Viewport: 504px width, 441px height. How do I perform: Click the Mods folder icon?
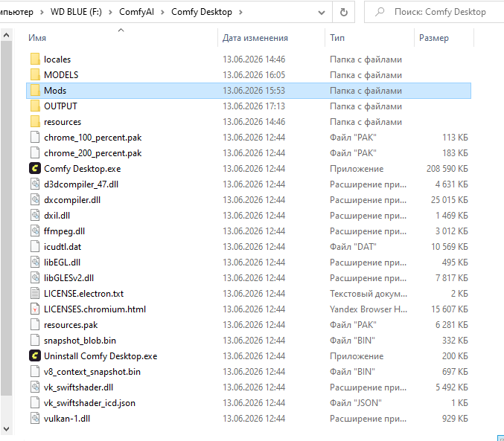[x=35, y=90]
